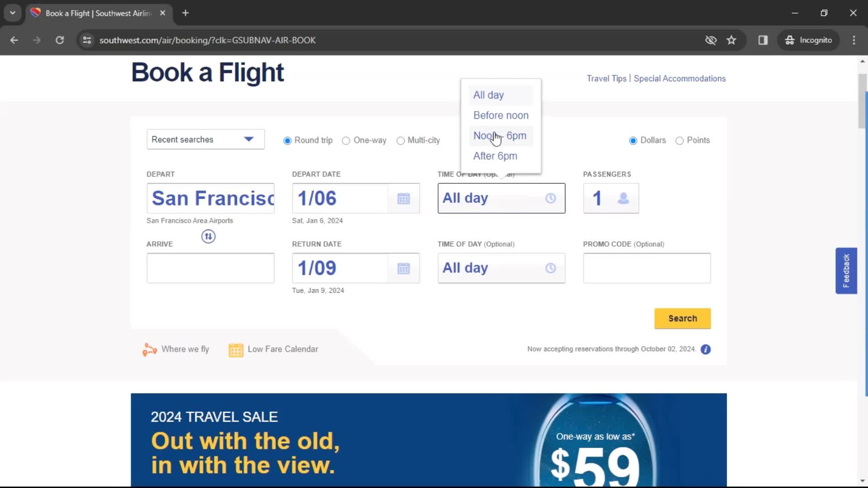
Task: Click the calendar icon for depart date
Action: pyautogui.click(x=404, y=198)
